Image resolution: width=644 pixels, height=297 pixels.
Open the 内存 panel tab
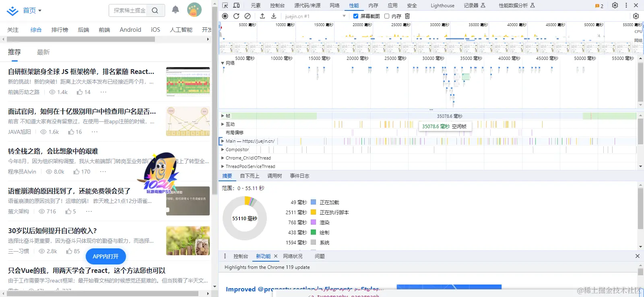374,6
